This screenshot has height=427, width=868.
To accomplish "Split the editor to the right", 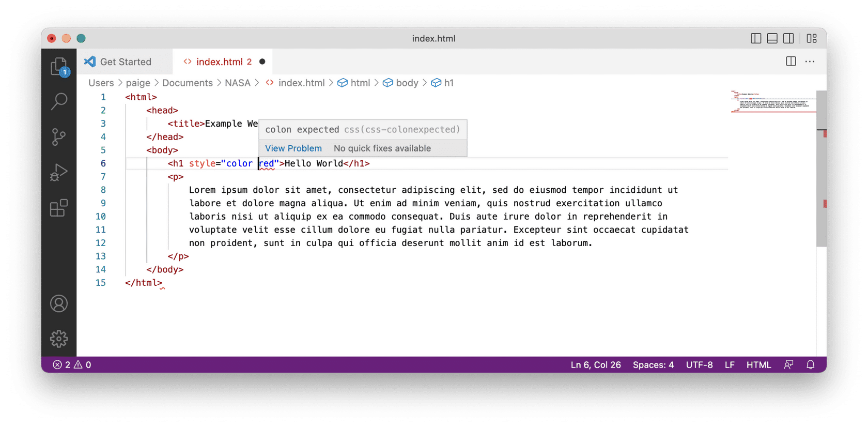I will [791, 61].
